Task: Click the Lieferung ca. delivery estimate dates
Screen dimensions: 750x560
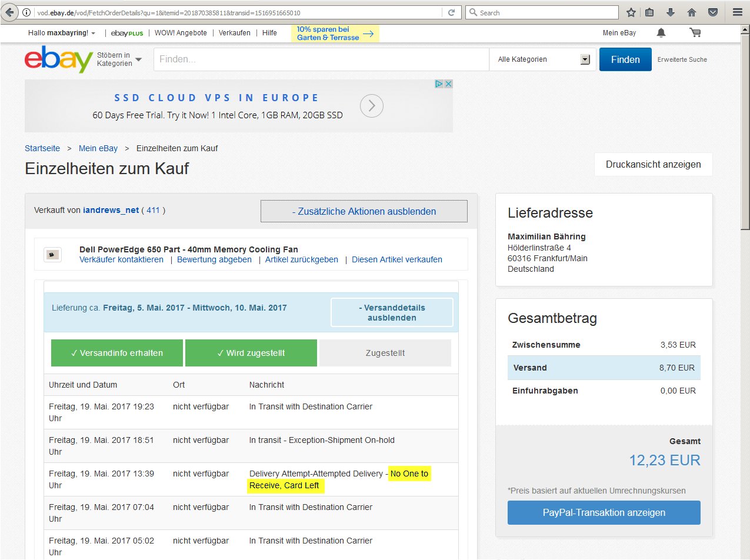Action: coord(195,308)
